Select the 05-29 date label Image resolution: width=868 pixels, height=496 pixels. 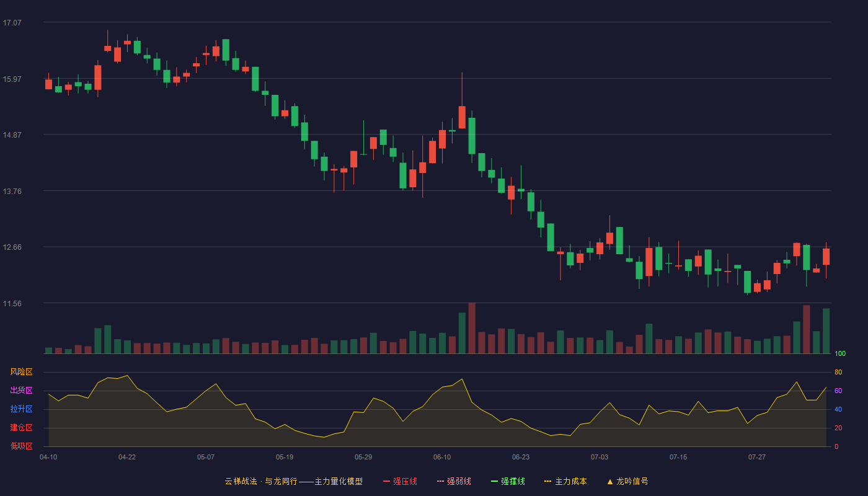(x=363, y=457)
